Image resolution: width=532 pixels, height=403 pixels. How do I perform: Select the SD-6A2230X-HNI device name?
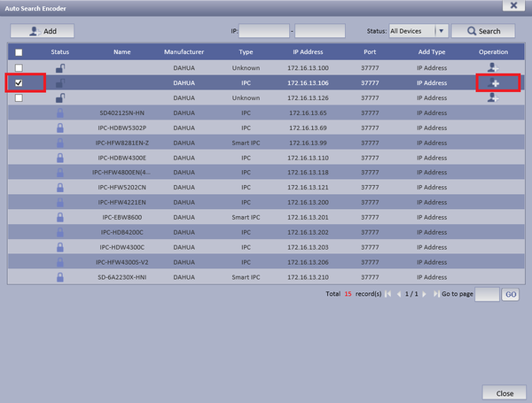tap(122, 277)
